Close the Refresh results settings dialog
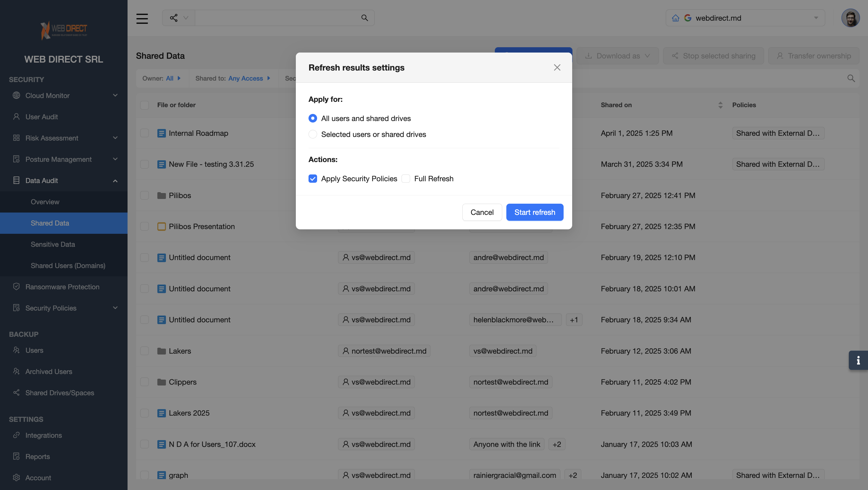Image resolution: width=868 pixels, height=490 pixels. [x=557, y=67]
